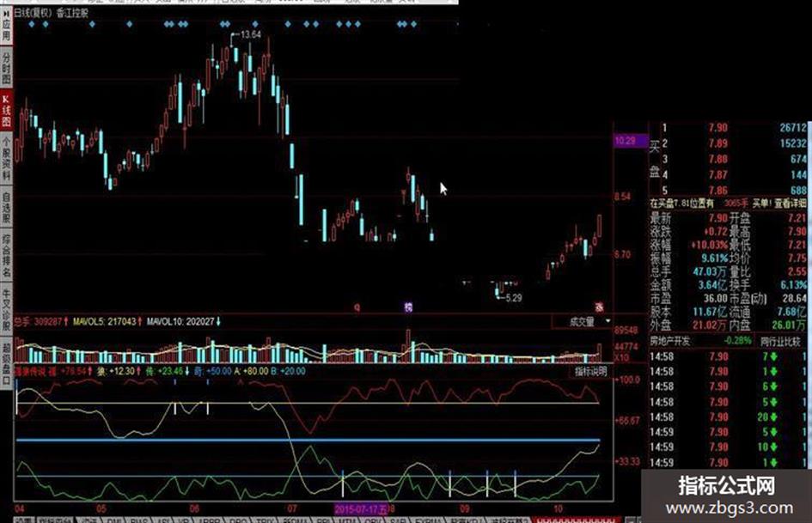The image size is (812, 523).
Task: Click the 涨停传说 indicator name
Action: [30, 371]
